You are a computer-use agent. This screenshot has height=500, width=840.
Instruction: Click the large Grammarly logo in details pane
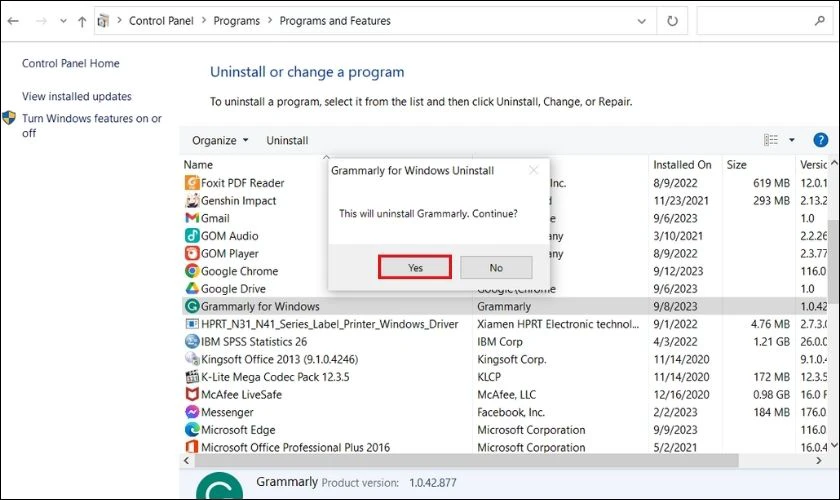tap(220, 486)
